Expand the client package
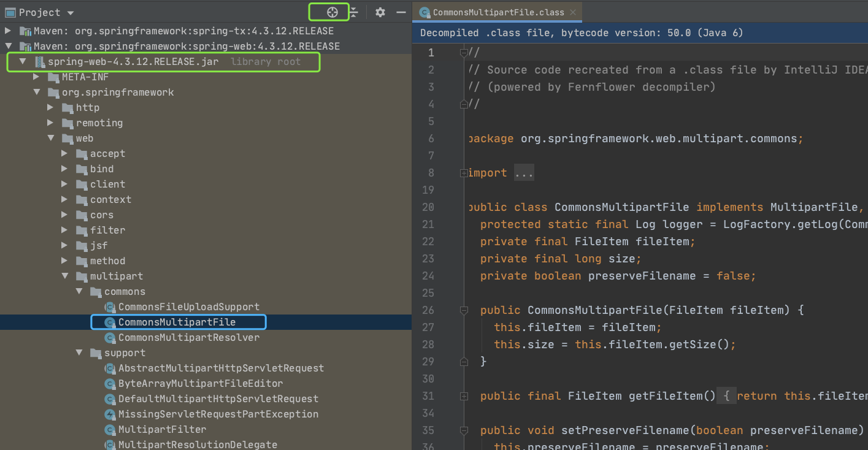 pyautogui.click(x=65, y=184)
